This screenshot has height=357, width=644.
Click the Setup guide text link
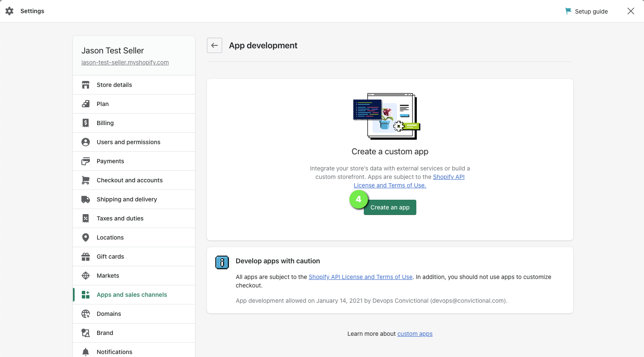(x=591, y=11)
